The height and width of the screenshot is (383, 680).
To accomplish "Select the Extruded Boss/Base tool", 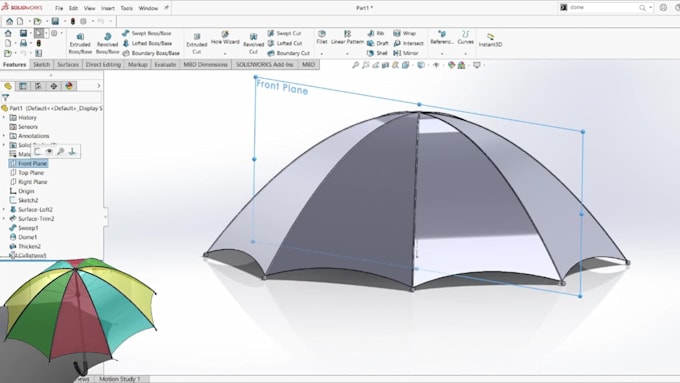I will pyautogui.click(x=80, y=43).
